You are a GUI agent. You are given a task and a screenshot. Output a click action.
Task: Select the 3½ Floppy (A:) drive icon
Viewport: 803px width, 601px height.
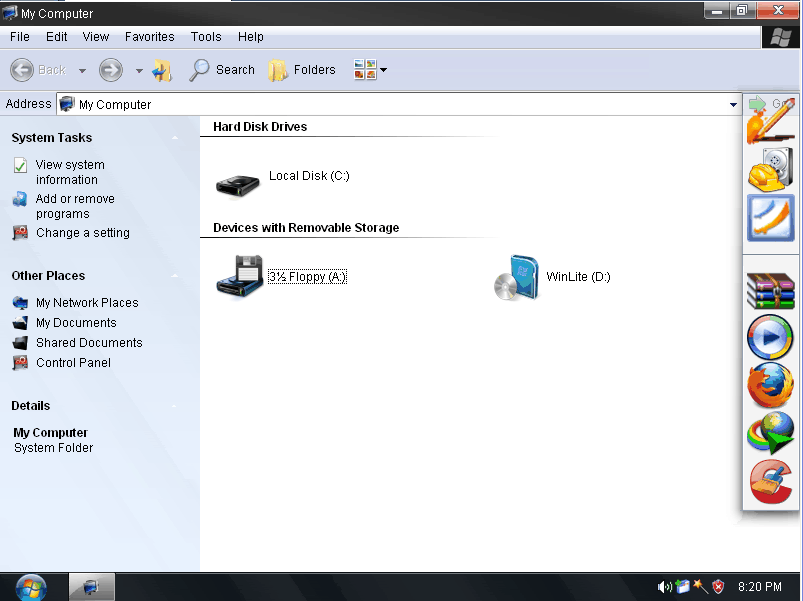click(x=240, y=276)
